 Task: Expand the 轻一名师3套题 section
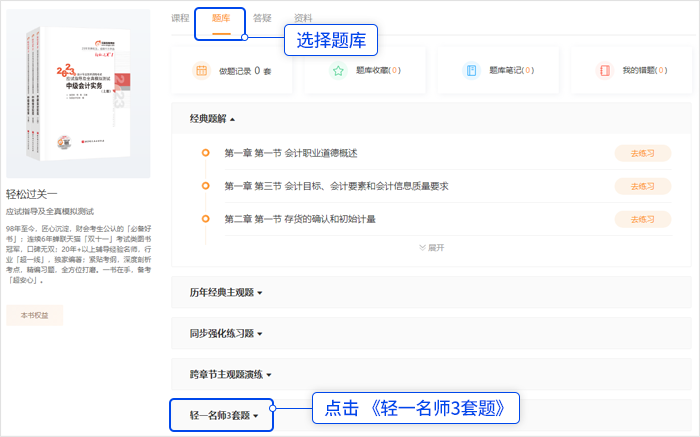(x=225, y=415)
